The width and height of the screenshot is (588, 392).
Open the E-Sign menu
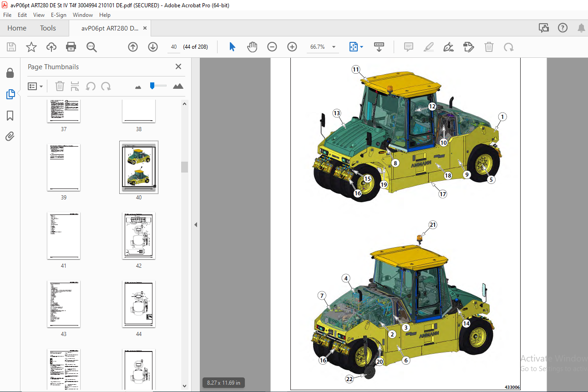(x=59, y=15)
